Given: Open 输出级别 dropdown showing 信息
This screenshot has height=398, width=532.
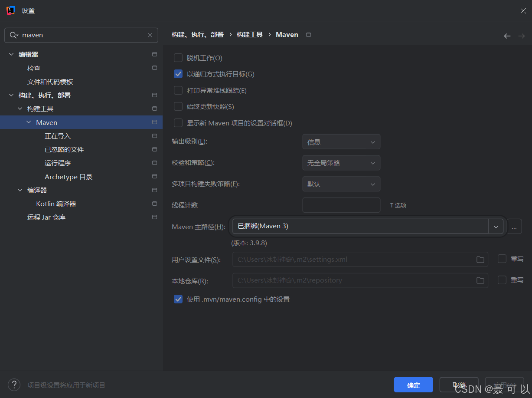Looking at the screenshot, I should tap(341, 142).
